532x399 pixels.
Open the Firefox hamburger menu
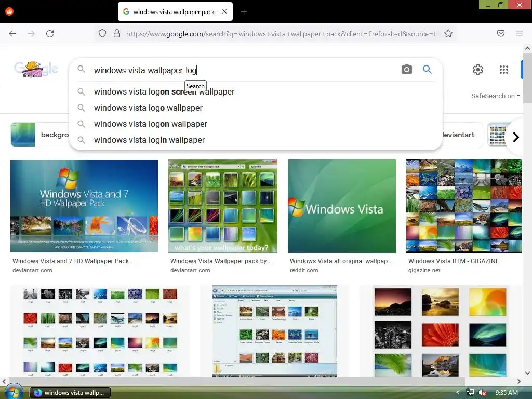[x=520, y=33]
